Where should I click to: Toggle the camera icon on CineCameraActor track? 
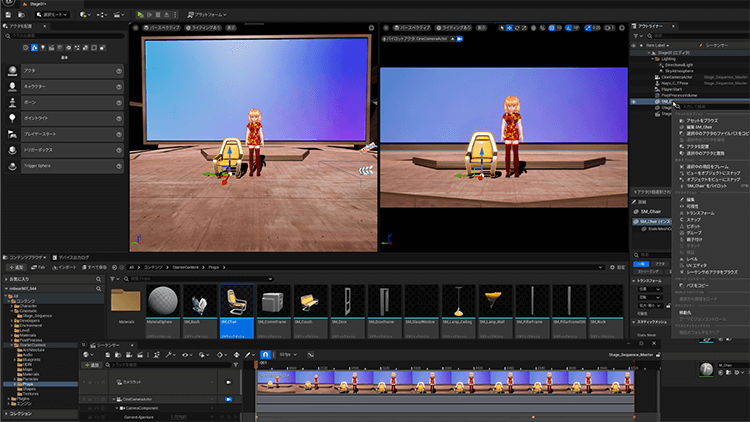(x=229, y=399)
